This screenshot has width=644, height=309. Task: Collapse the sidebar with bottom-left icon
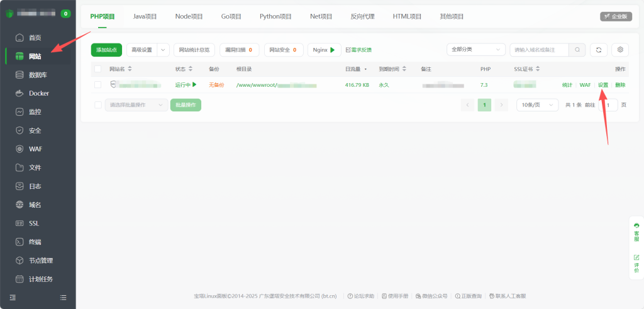click(13, 298)
